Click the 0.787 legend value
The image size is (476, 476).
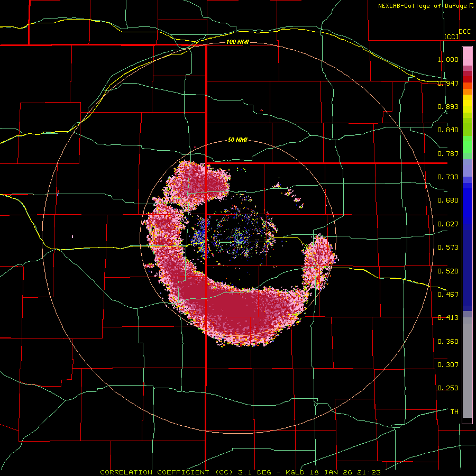pyautogui.click(x=448, y=153)
